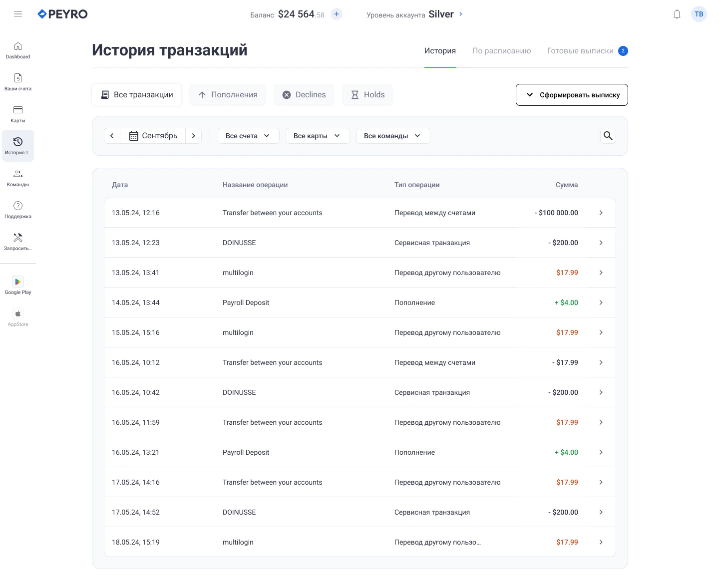The image size is (719, 588).
Task: Open notifications bell
Action: pos(677,14)
